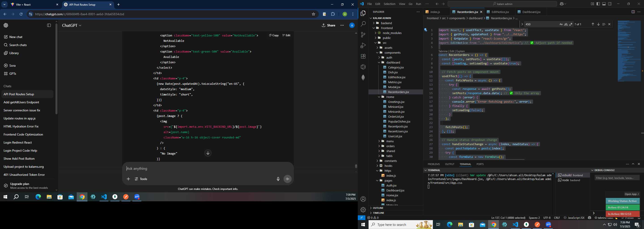This screenshot has width=644, height=229.
Task: Toggle Match Whole Word in the find widget
Action: coord(566,24)
